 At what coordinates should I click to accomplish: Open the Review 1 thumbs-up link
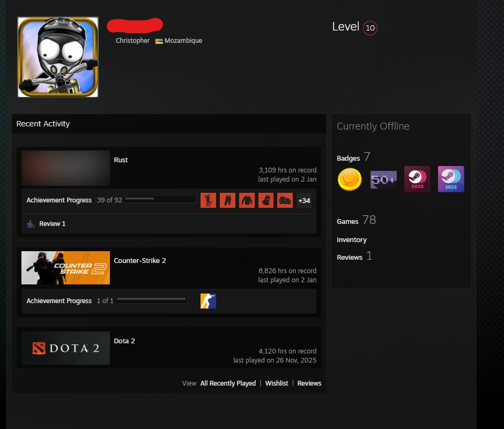click(46, 224)
